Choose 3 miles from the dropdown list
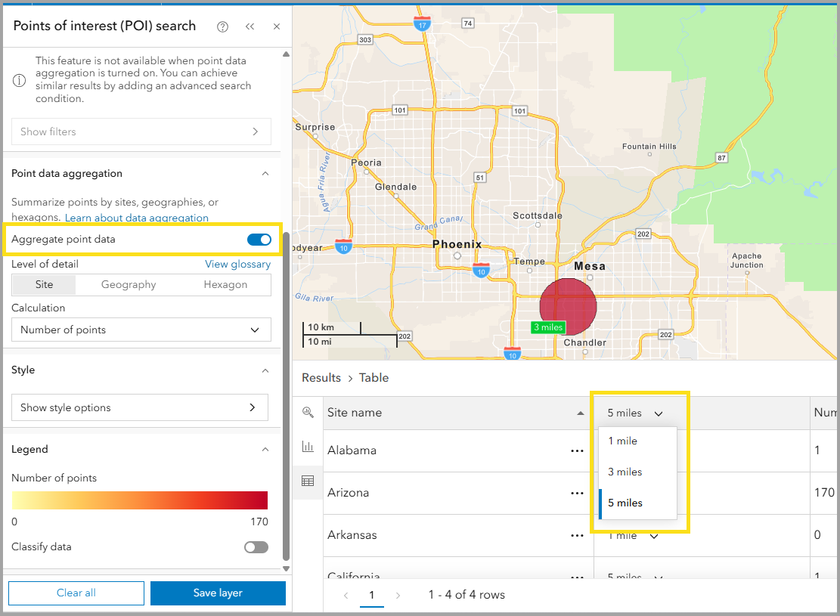The image size is (840, 616). [x=625, y=472]
